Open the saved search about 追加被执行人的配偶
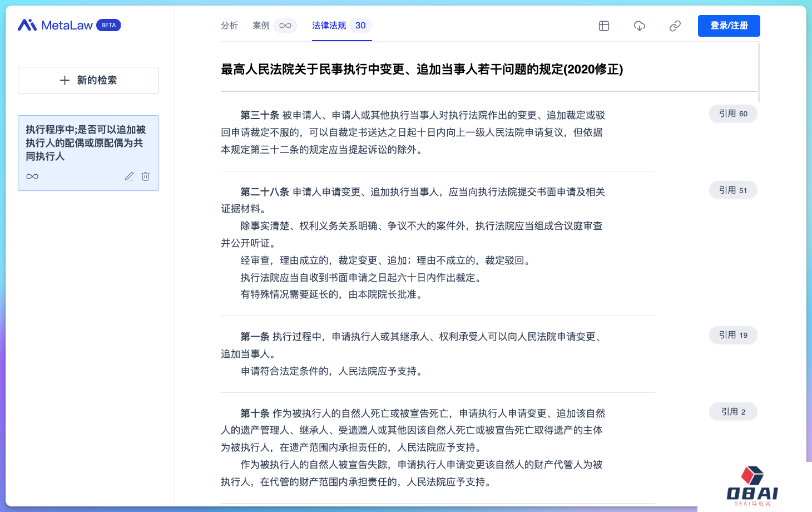The height and width of the screenshot is (512, 812). [x=86, y=143]
